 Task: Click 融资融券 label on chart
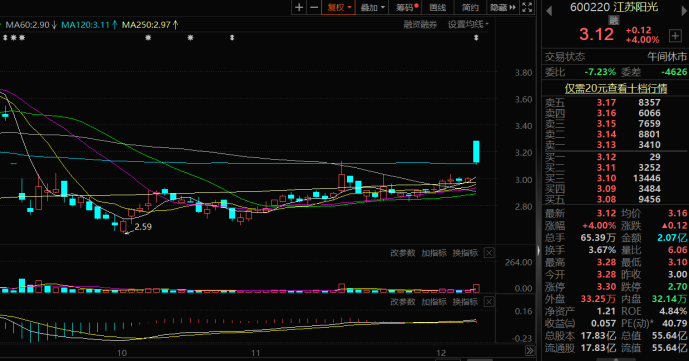(420, 25)
